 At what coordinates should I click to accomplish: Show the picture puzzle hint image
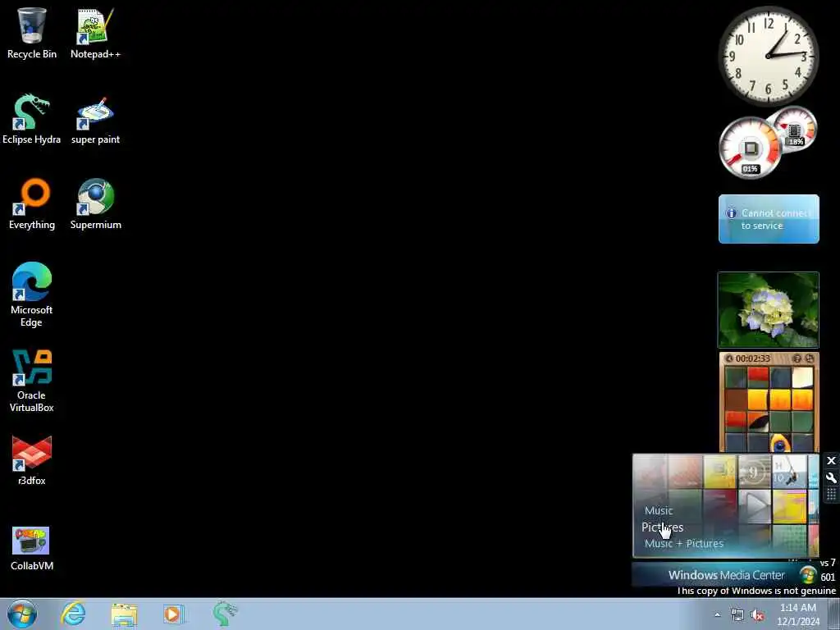pyautogui.click(x=797, y=358)
